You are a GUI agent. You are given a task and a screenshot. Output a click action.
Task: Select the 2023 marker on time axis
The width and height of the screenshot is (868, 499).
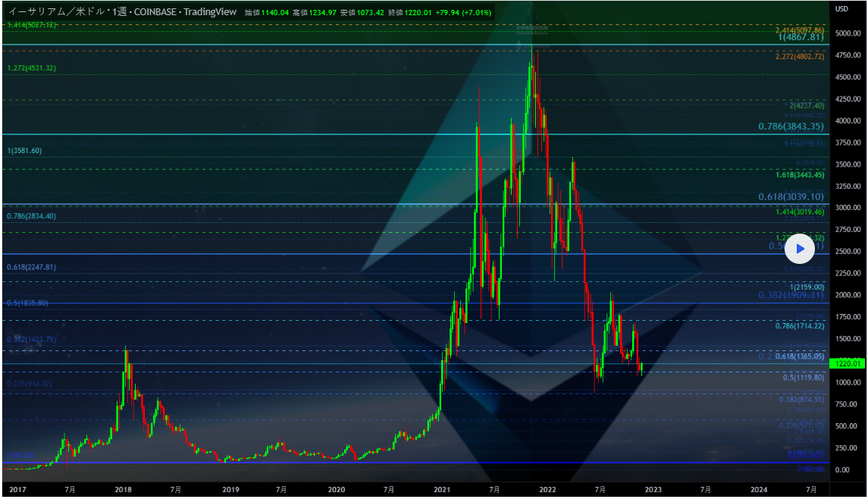click(653, 490)
